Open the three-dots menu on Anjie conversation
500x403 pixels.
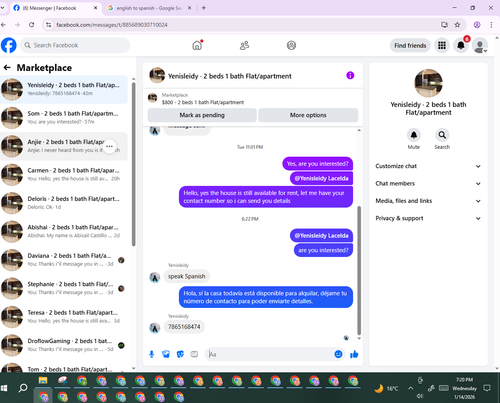[x=109, y=146]
